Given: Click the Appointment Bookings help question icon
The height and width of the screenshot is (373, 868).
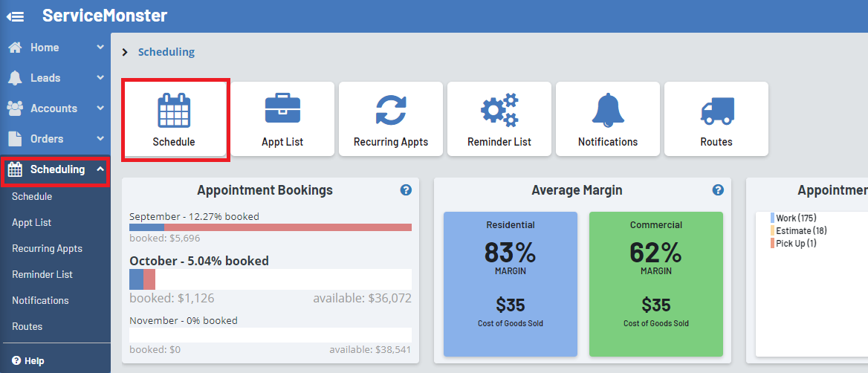Looking at the screenshot, I should [406, 190].
